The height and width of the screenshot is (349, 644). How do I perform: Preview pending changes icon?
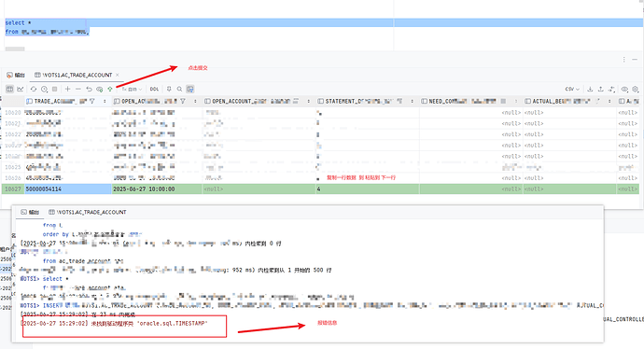99,89
